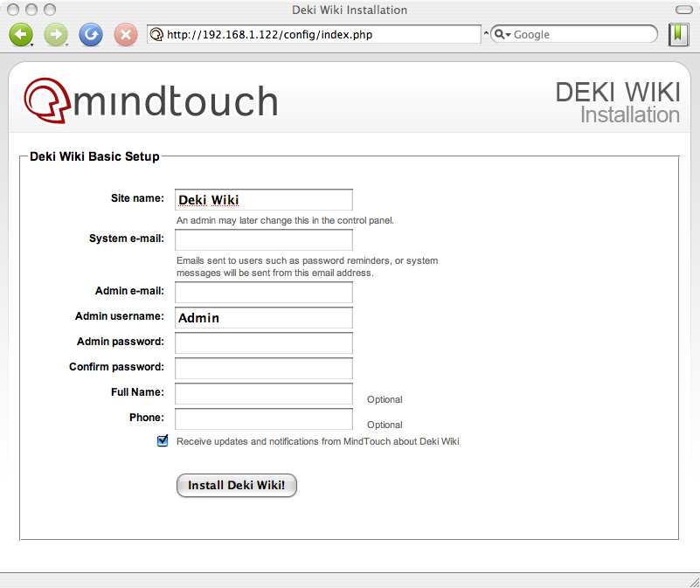700x588 pixels.
Task: Click the green Back arrow button
Action: click(21, 34)
